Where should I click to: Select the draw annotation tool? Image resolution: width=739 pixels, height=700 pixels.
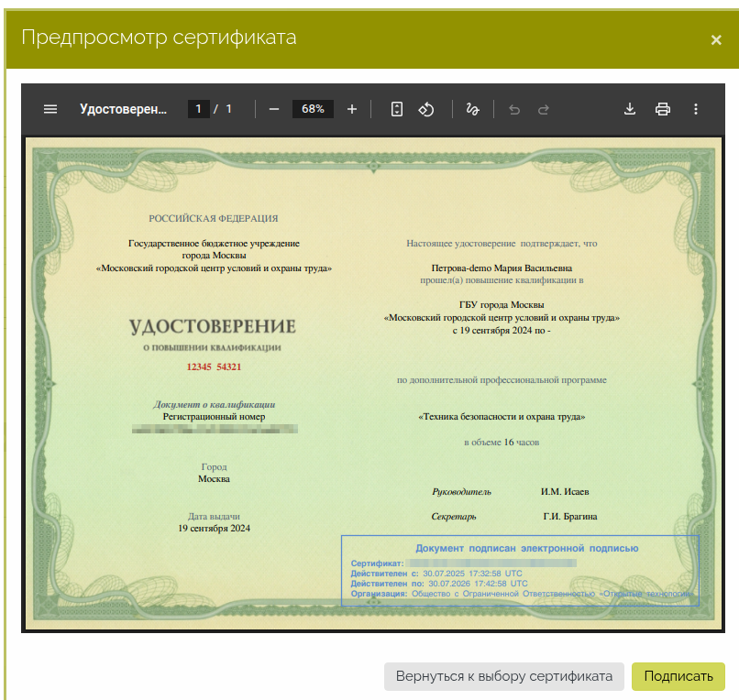tap(473, 109)
